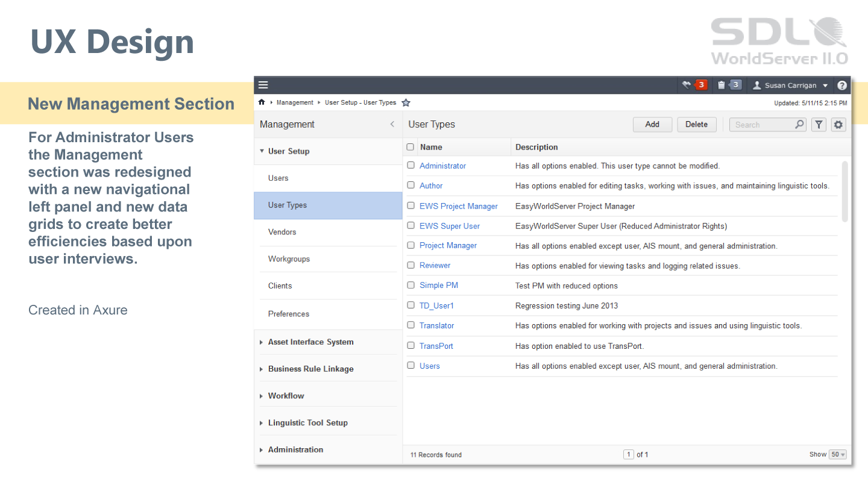The image size is (868, 488).
Task: Check the Administrator row checkbox
Action: click(410, 165)
